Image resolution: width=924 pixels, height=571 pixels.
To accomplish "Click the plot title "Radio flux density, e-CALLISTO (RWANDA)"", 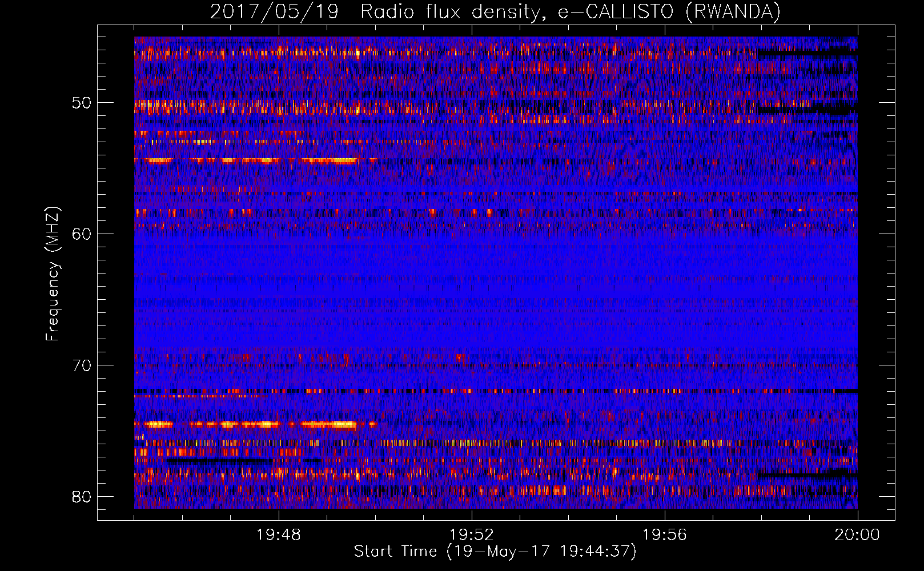I will click(x=571, y=12).
